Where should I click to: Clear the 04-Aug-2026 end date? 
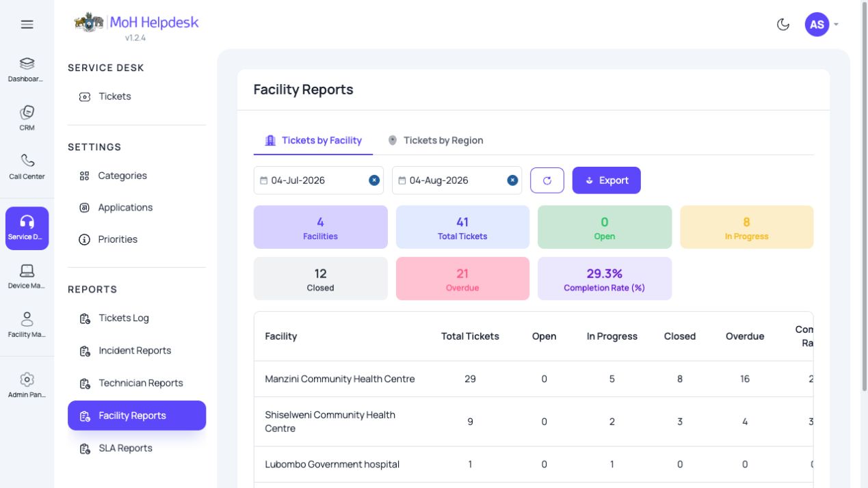pos(512,180)
